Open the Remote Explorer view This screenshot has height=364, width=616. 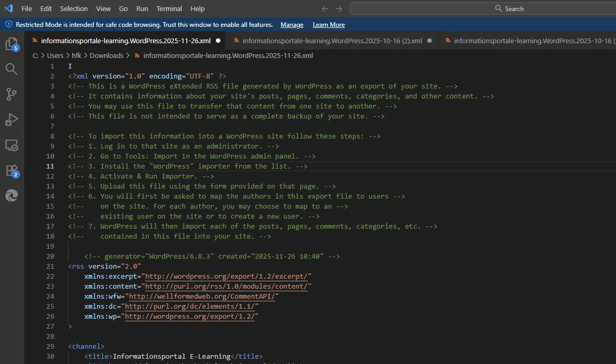click(x=12, y=145)
